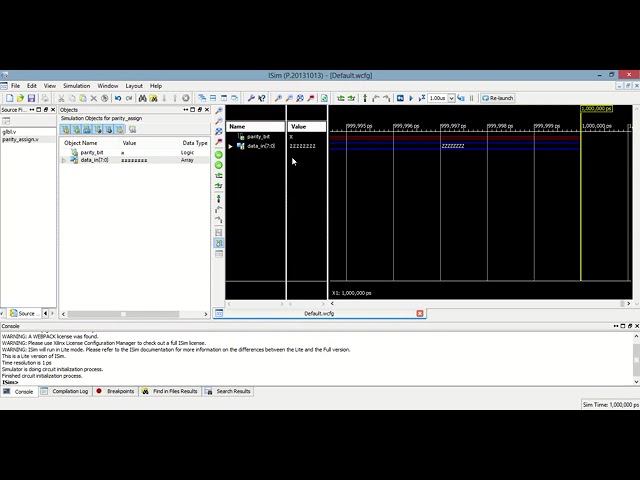640x480 pixels.
Task: Click the Re-launch button
Action: (498, 98)
